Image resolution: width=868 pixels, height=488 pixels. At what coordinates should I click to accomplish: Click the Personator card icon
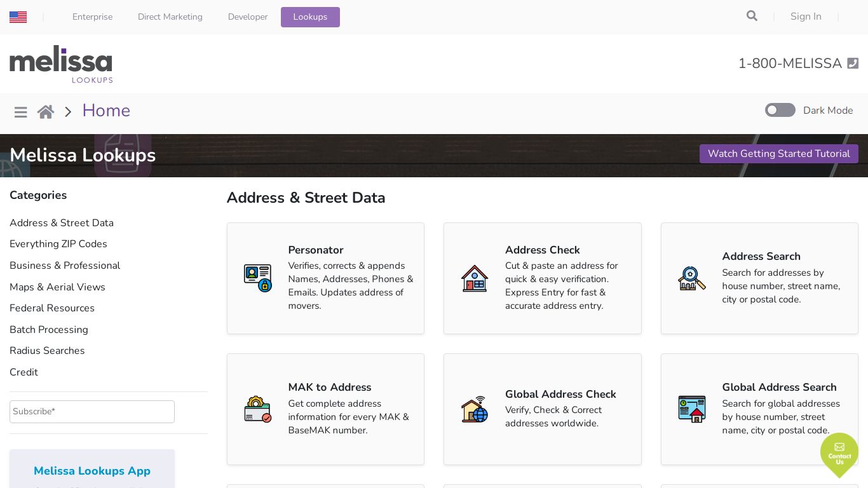tap(258, 278)
